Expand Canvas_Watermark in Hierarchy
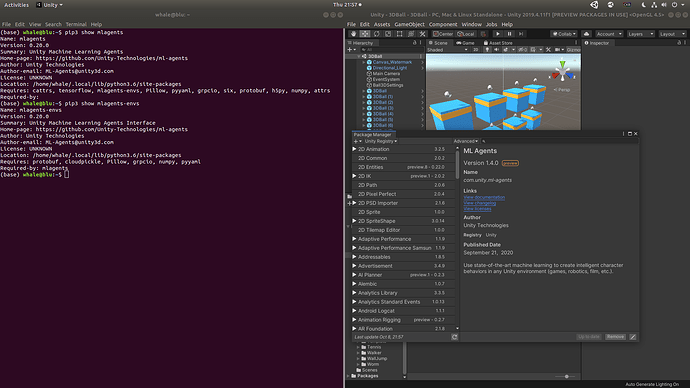Image resolution: width=690 pixels, height=388 pixels. coord(364,62)
